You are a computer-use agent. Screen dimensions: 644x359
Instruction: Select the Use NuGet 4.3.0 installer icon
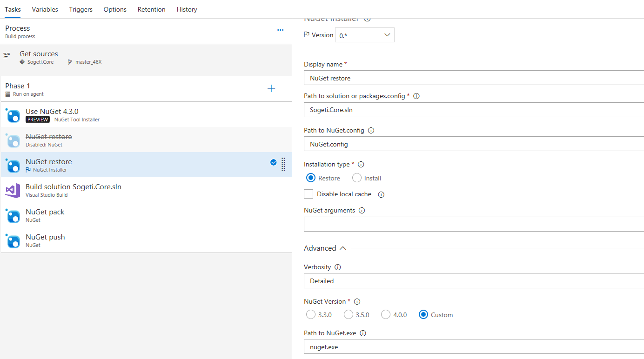click(x=12, y=115)
